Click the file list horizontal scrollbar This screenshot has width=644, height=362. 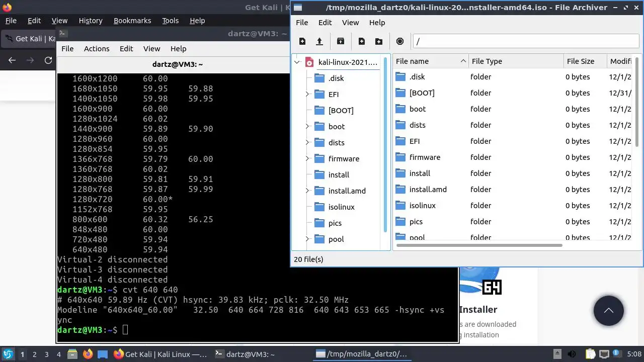pyautogui.click(x=479, y=245)
